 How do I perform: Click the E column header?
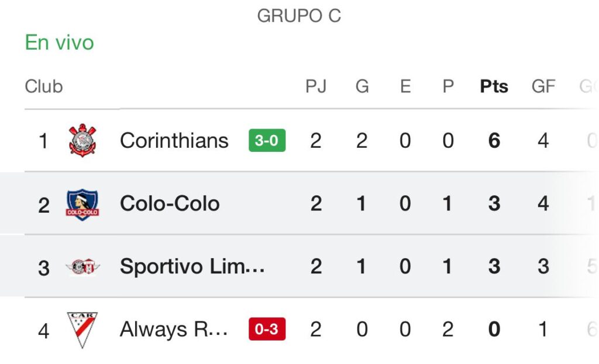pyautogui.click(x=405, y=86)
